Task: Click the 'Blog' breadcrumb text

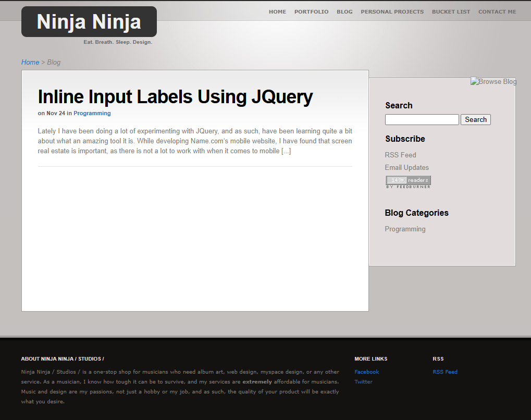Action: click(x=54, y=63)
